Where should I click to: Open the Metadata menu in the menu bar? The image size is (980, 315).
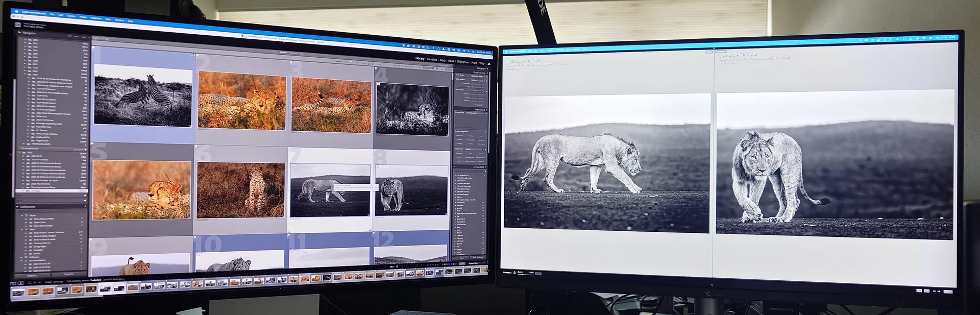pos(96,18)
